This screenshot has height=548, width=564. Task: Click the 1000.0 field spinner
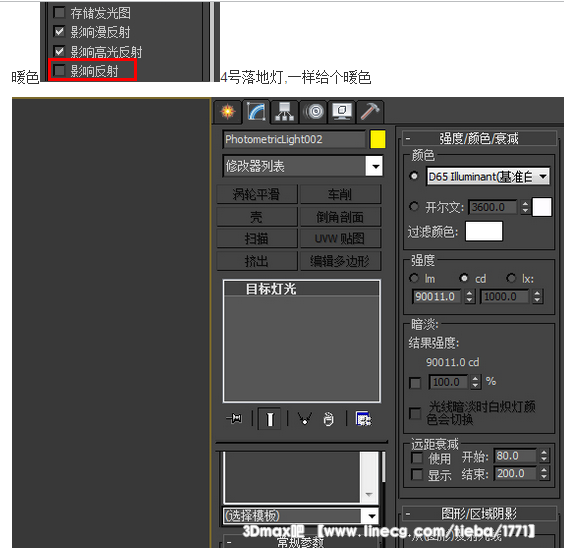click(537, 297)
